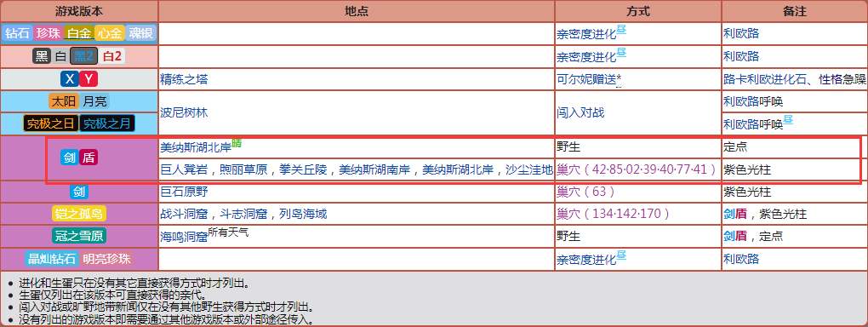868x327 pixels.
Task: Select the blue X version badge
Action: pos(69,79)
